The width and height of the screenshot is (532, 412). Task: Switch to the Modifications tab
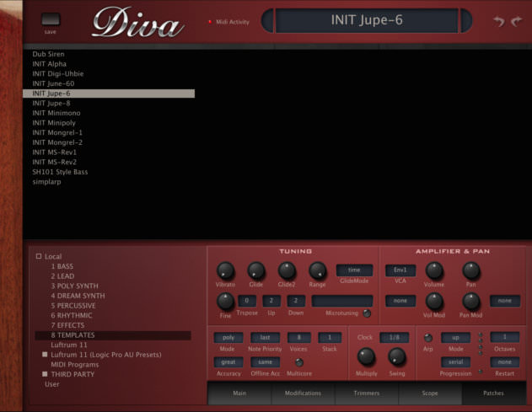(x=303, y=393)
